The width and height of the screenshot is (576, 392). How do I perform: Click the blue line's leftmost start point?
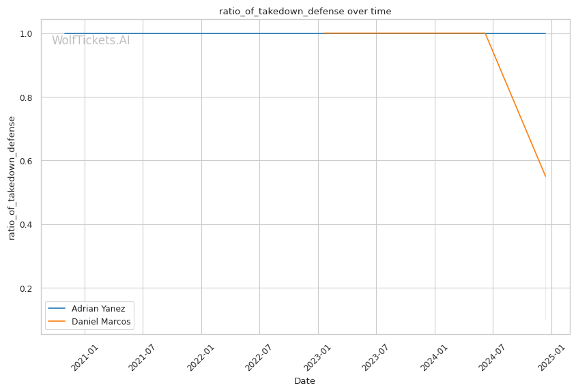(x=65, y=33)
